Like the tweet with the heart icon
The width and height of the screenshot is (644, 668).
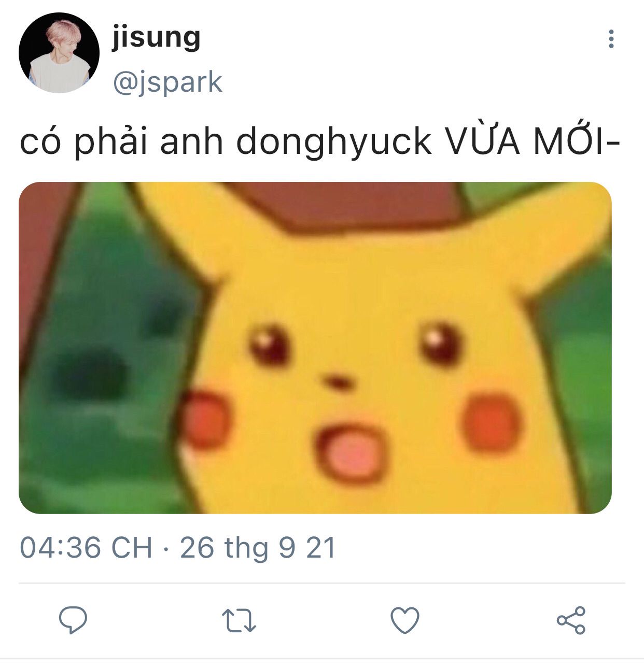coord(404,620)
